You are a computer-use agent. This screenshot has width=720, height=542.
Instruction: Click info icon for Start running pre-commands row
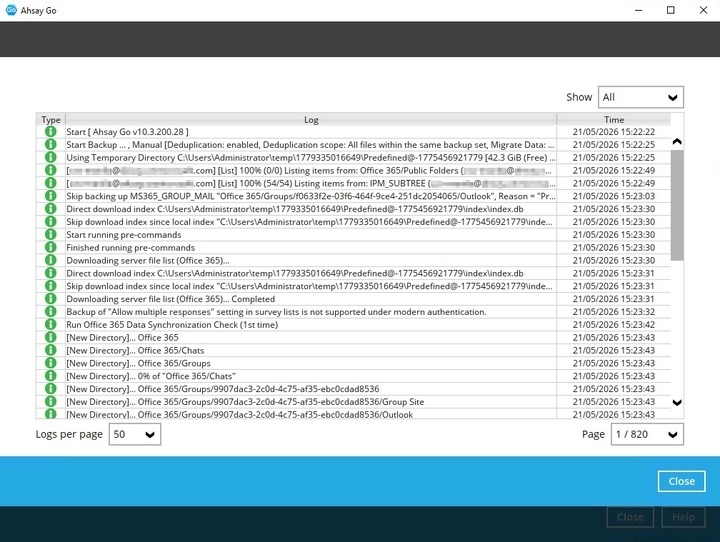pyautogui.click(x=51, y=235)
